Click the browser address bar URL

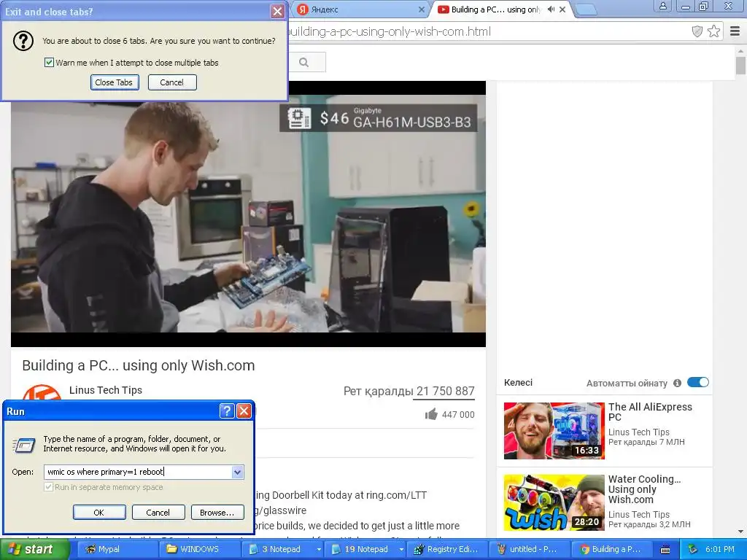pos(388,31)
